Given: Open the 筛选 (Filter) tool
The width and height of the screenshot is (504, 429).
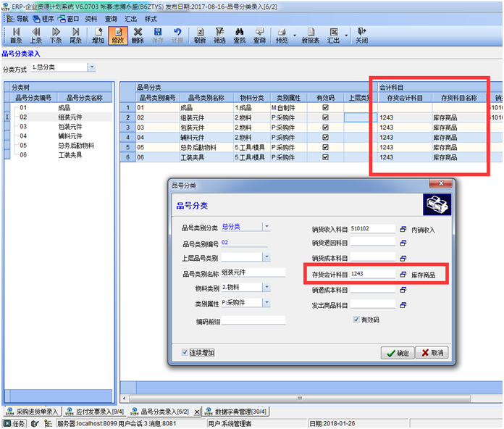Looking at the screenshot, I should click(x=219, y=35).
